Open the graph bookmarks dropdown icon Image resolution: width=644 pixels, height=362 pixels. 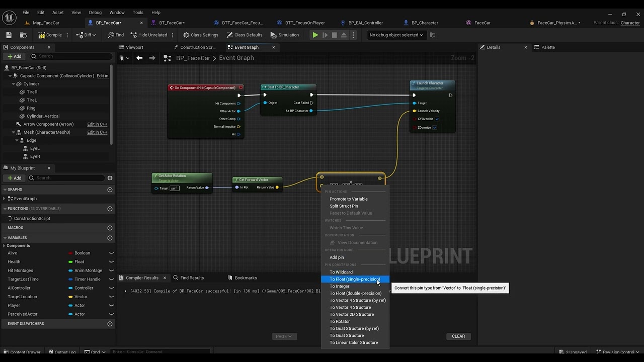pyautogui.click(x=124, y=58)
